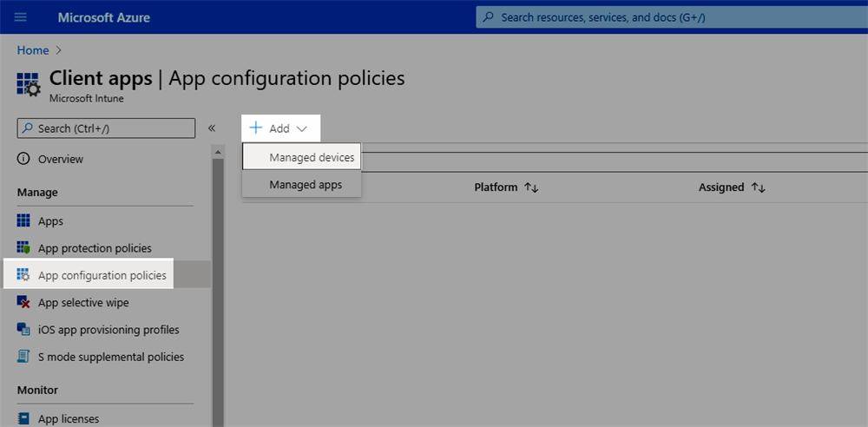Click the App licenses book icon
Screen dimensions: 868x427
(23, 418)
